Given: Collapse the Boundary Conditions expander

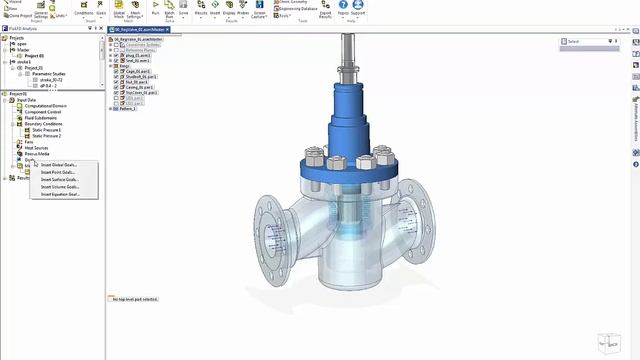Looking at the screenshot, I should click(x=13, y=124).
